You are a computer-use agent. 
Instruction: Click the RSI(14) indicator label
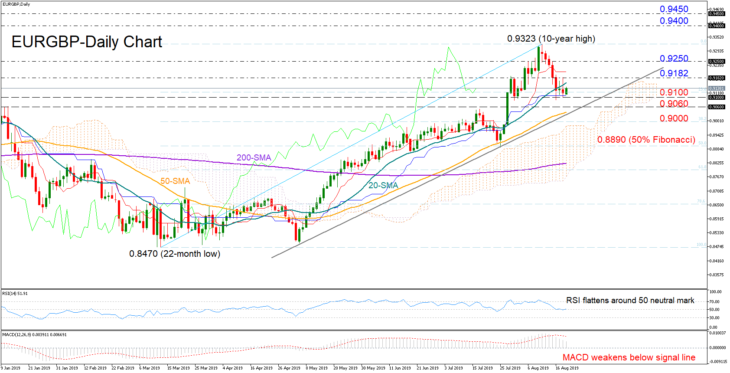pyautogui.click(x=14, y=294)
